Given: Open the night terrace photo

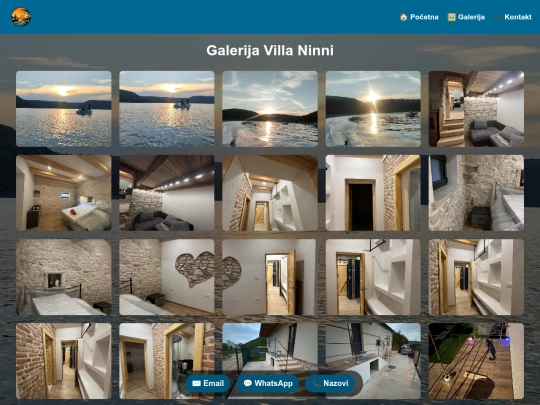Looking at the screenshot, I should 476,361.
